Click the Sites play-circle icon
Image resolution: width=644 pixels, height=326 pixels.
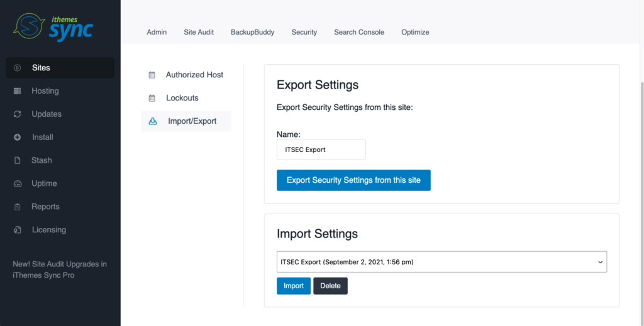point(17,68)
